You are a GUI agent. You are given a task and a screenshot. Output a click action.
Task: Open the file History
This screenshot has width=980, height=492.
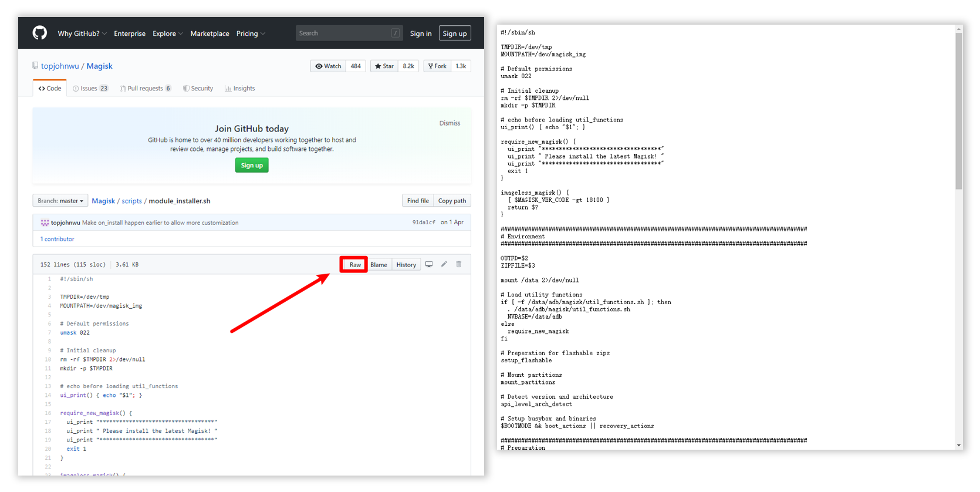click(406, 265)
